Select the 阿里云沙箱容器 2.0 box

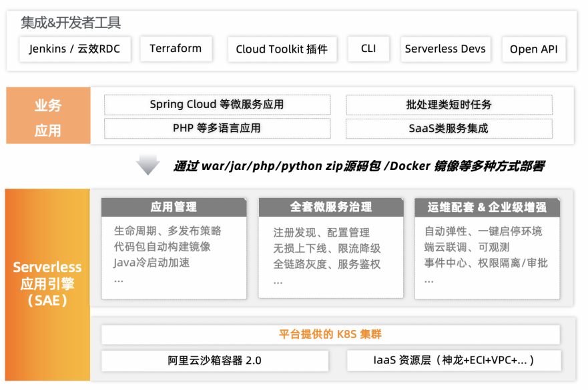(x=215, y=361)
